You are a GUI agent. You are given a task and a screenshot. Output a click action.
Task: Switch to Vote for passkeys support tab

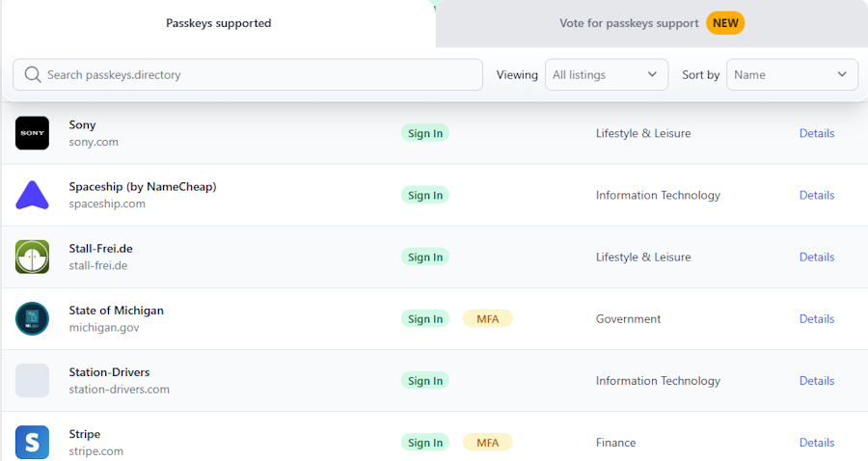pyautogui.click(x=629, y=23)
